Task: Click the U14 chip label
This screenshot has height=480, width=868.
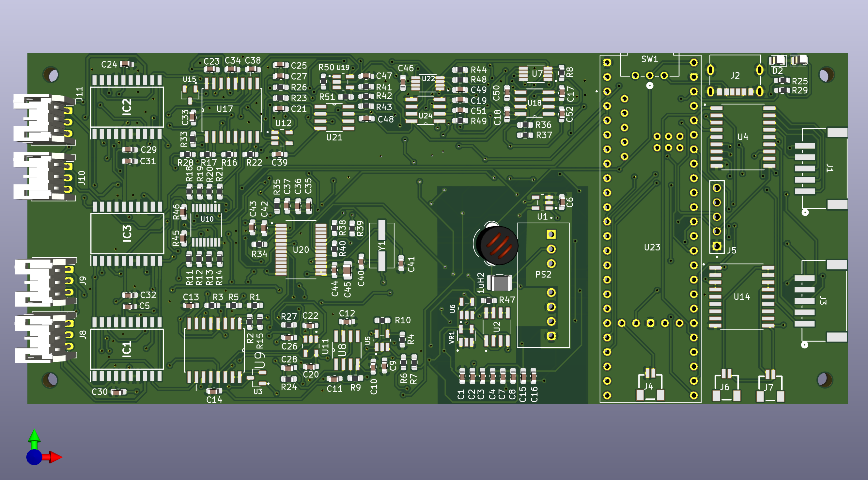Action: coord(742,296)
